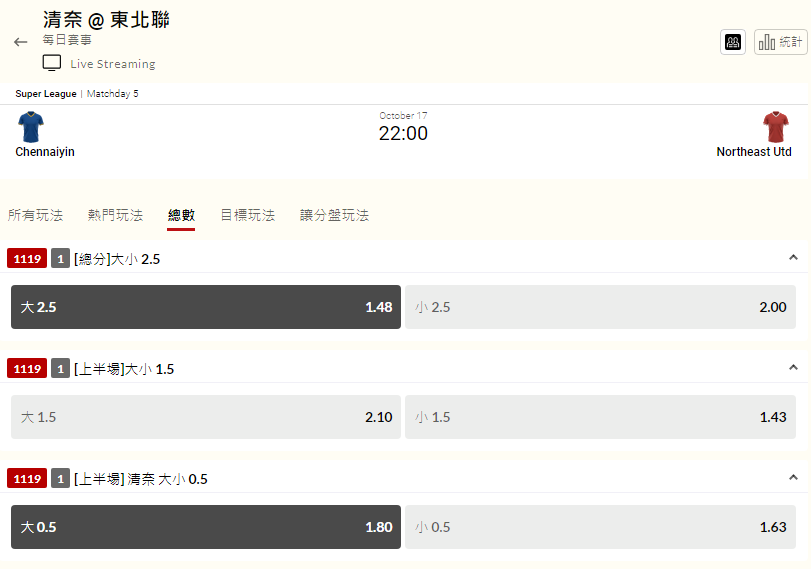Image resolution: width=811 pixels, height=569 pixels.
Task: Switch to the 讓分盤玩法 tab
Action: coord(334,215)
